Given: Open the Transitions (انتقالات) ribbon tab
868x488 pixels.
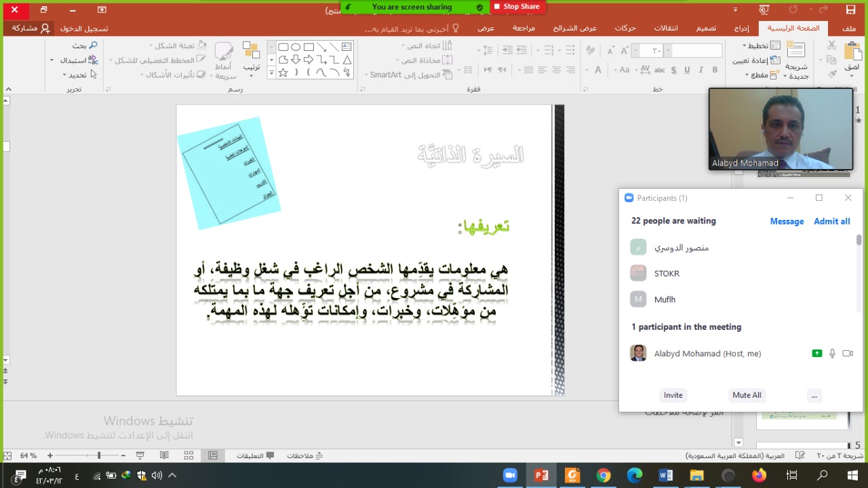Looking at the screenshot, I should (x=666, y=29).
